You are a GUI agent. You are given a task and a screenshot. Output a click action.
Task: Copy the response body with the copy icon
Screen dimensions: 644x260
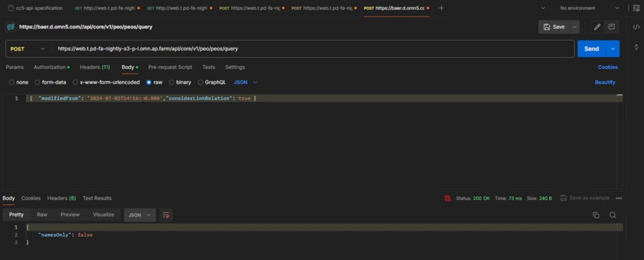pyautogui.click(x=596, y=215)
